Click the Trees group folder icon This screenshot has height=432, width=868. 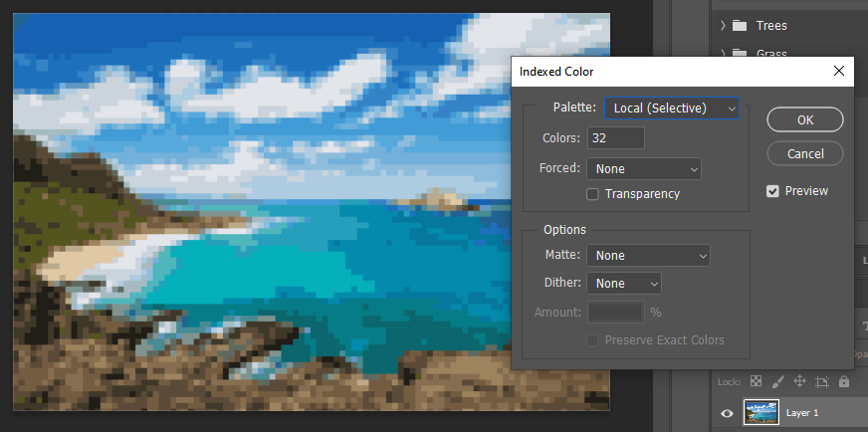[740, 26]
